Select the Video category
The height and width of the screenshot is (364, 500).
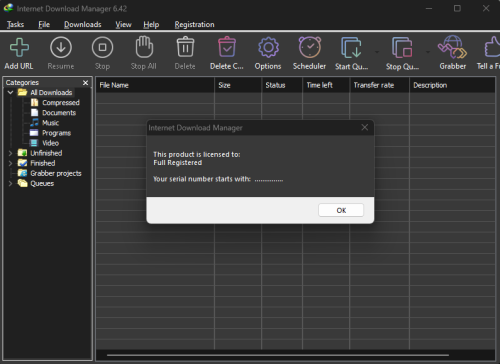50,143
